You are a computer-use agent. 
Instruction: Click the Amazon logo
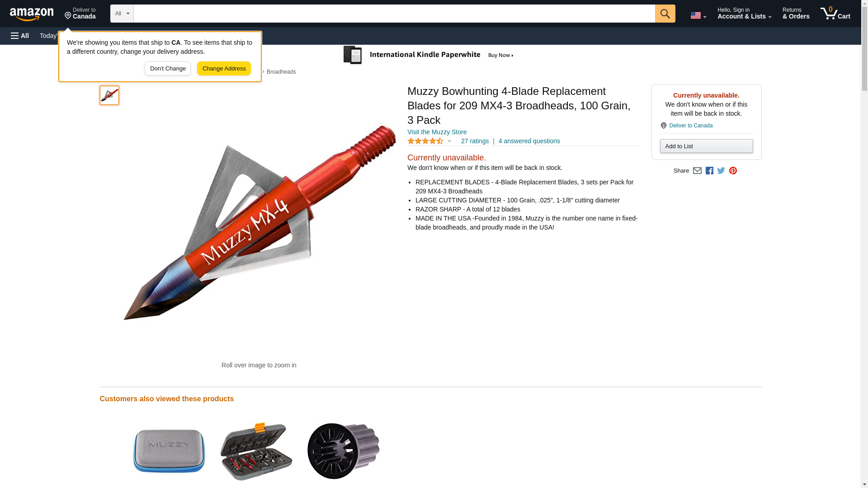tap(32, 14)
